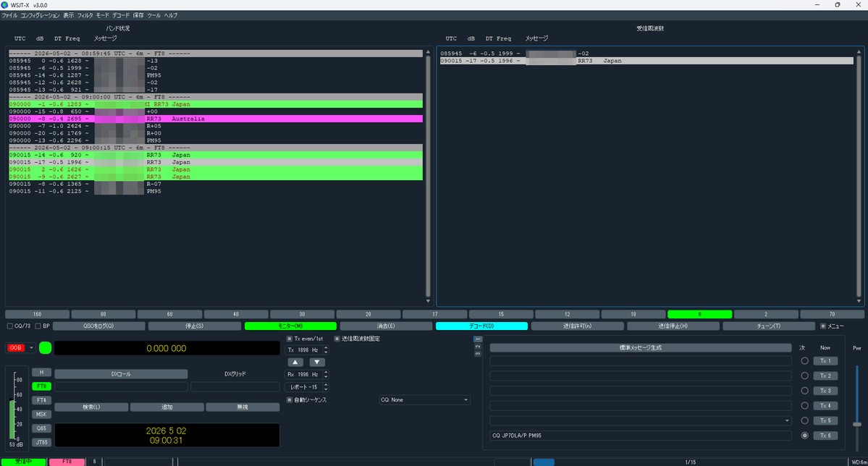The image size is (868, 466).
Task: Click the highlighted 6 m band button
Action: [x=700, y=314]
